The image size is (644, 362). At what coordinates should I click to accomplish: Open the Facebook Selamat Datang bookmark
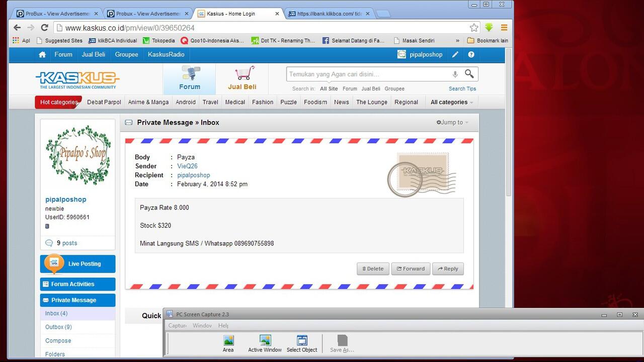click(353, 41)
